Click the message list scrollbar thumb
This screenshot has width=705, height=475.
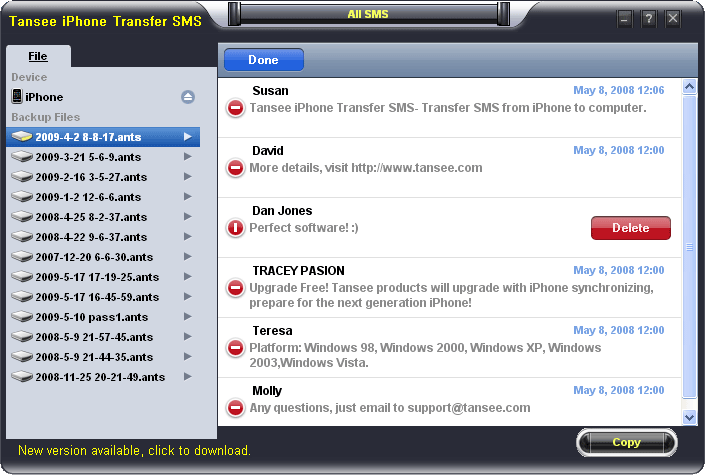coord(689,246)
